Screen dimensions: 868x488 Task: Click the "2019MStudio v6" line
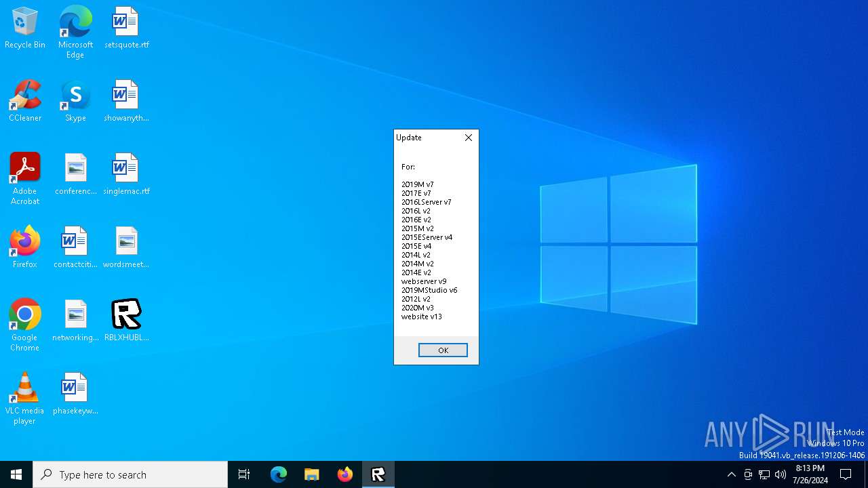click(429, 290)
